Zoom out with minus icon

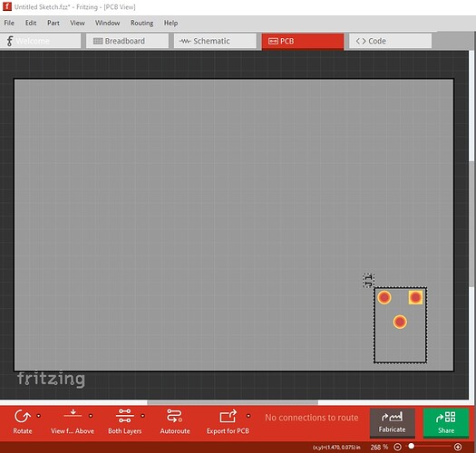click(x=397, y=447)
